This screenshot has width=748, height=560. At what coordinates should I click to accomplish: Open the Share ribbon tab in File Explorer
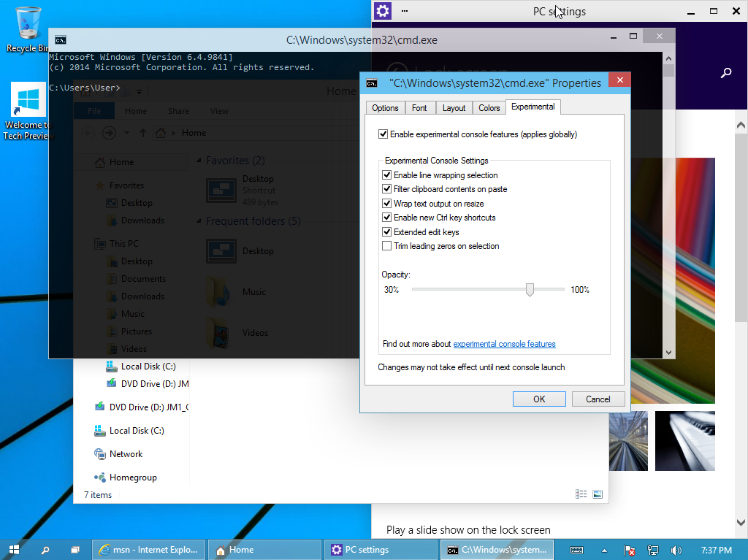pos(178,111)
